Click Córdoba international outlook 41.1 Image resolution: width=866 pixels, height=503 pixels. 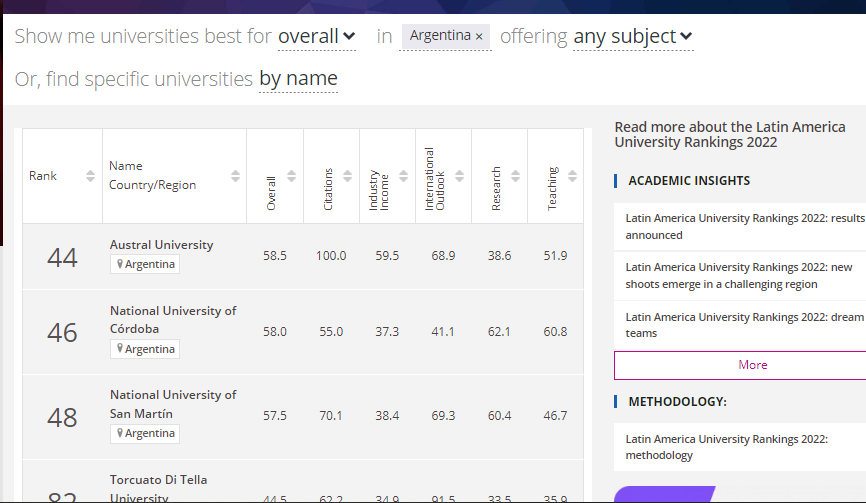(443, 332)
